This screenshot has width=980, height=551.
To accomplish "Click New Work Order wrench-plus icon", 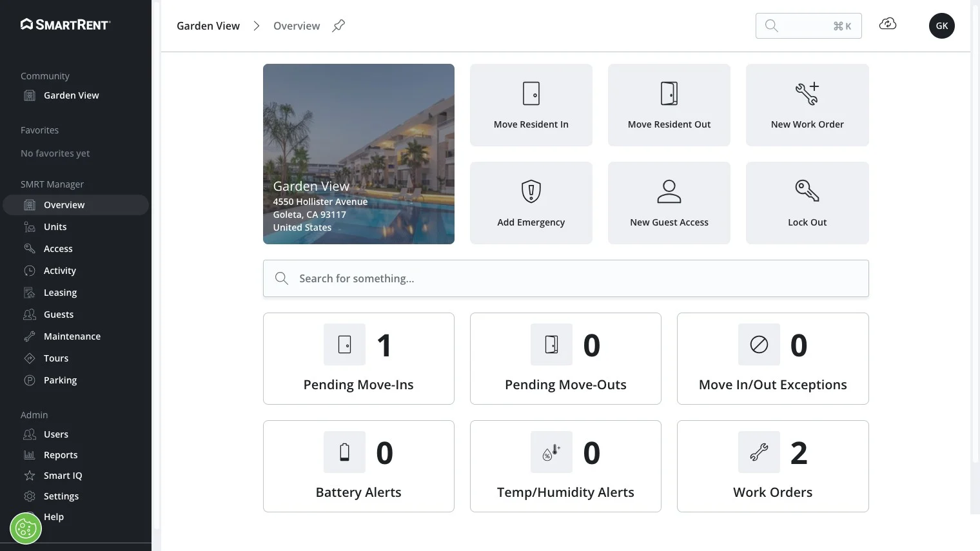I will point(807,93).
